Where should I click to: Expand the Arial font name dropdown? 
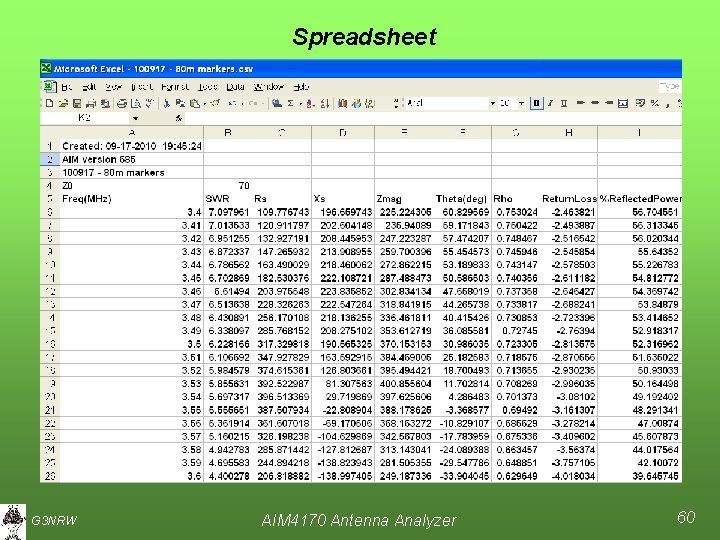click(493, 103)
